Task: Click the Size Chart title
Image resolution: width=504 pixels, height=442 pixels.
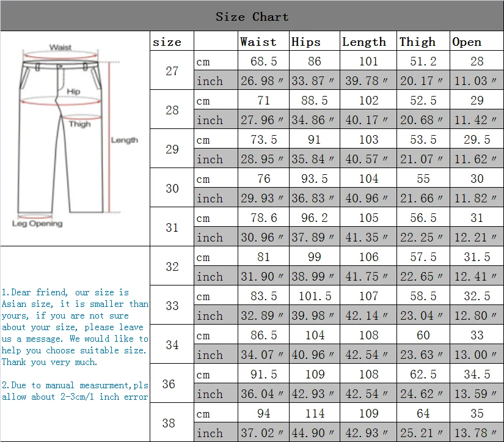Action: (252, 17)
